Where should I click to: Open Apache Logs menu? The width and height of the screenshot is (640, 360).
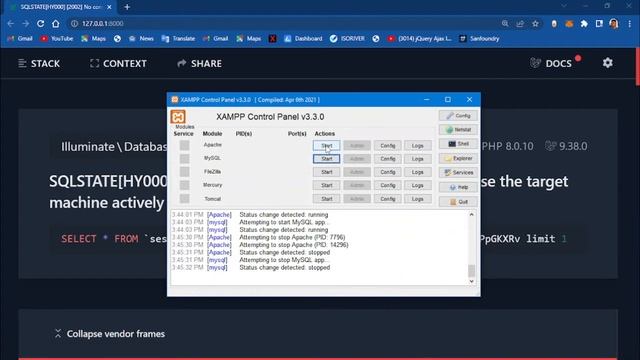tap(418, 145)
